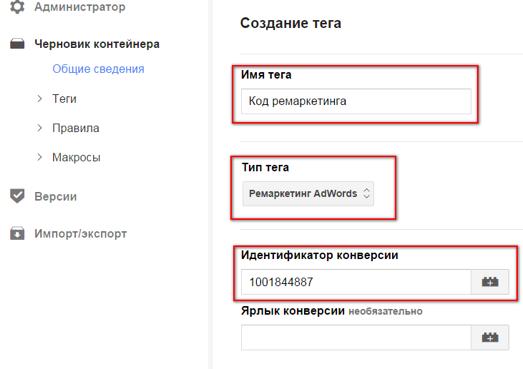523x369 pixels.
Task: Select Макросы in the sidebar
Action: coord(76,157)
